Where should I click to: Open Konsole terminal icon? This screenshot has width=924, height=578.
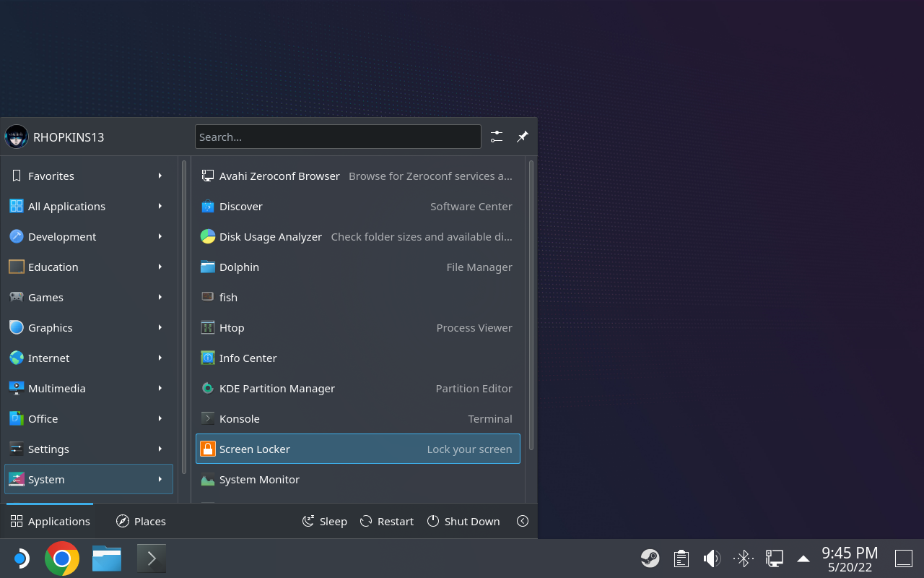pyautogui.click(x=208, y=418)
